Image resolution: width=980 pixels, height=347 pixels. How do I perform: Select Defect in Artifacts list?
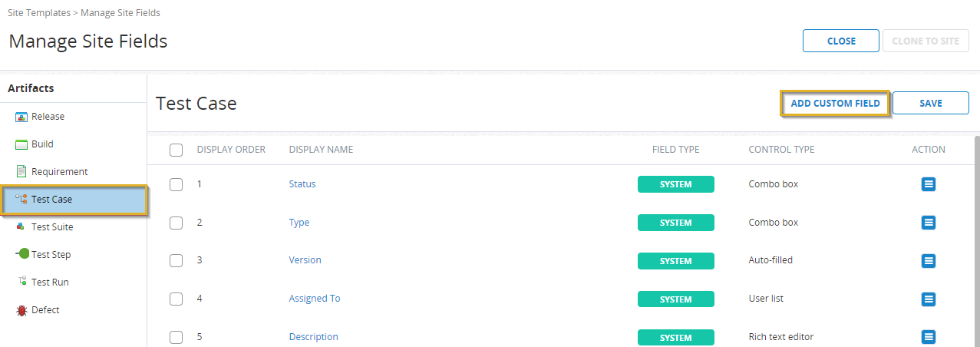pyautogui.click(x=45, y=310)
